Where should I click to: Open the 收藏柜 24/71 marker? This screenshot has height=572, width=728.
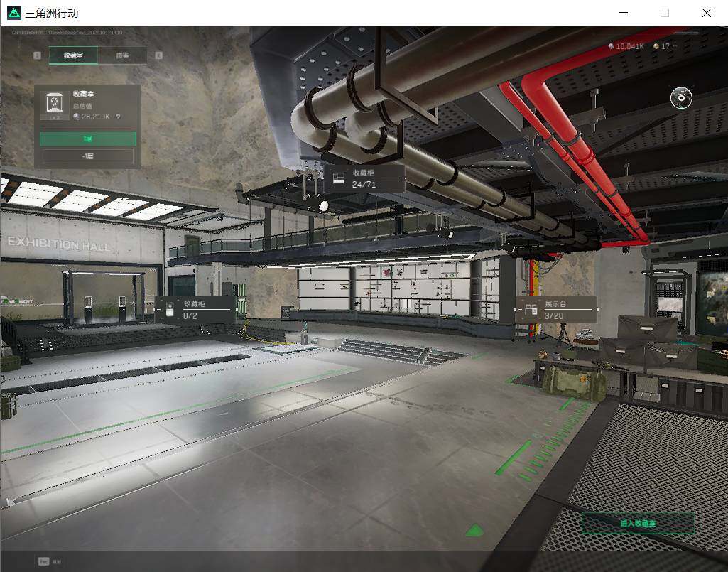coord(364,178)
